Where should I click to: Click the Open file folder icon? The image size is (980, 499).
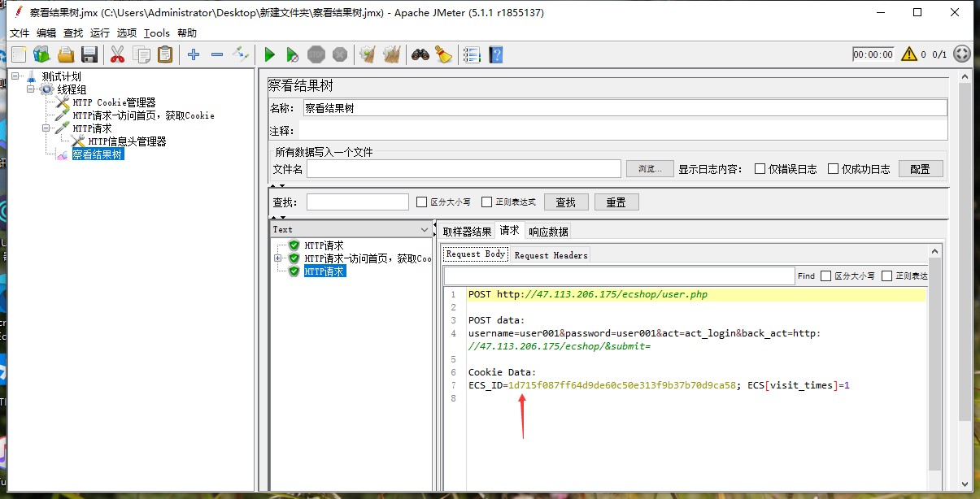[66, 54]
